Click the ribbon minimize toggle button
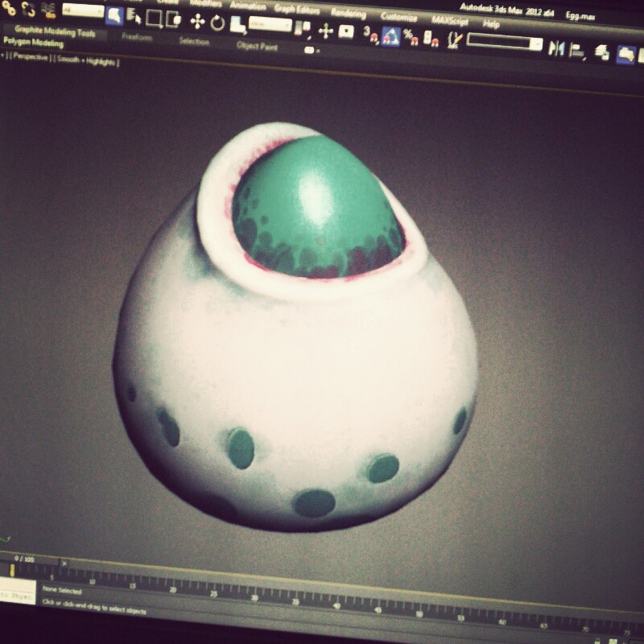644x644 pixels. pos(311,50)
